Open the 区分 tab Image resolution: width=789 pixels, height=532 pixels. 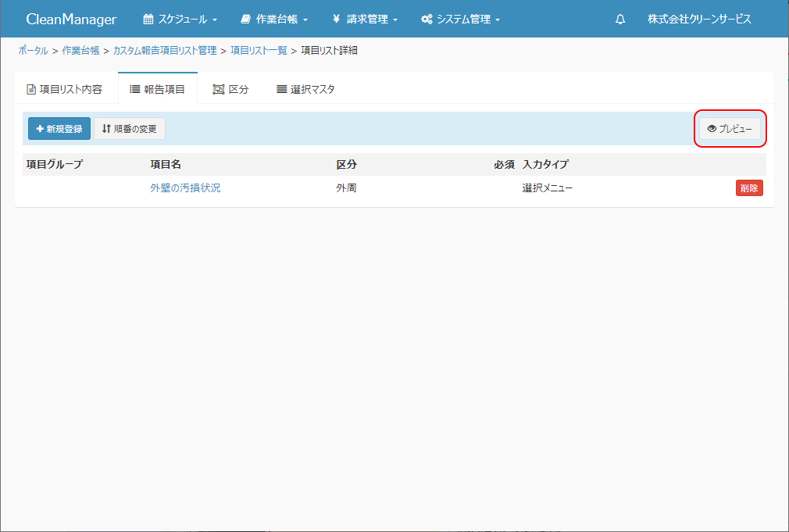(230, 89)
